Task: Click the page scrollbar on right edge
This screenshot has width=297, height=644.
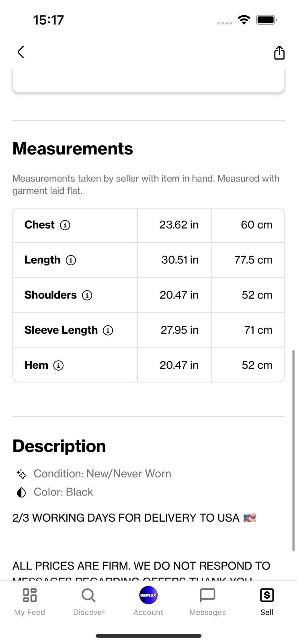Action: click(293, 450)
